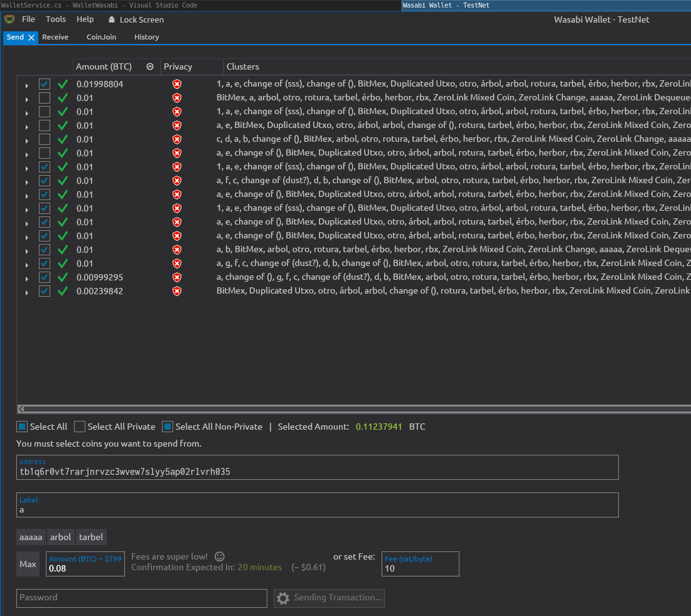Click green checkmark on row starting 'a, b, BitMex'
691x616 pixels.
coord(63,250)
